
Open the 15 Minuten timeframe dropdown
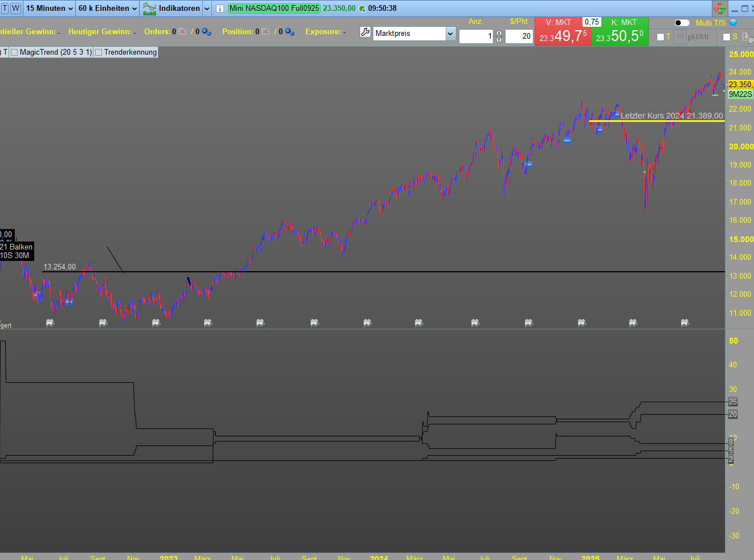pyautogui.click(x=50, y=9)
